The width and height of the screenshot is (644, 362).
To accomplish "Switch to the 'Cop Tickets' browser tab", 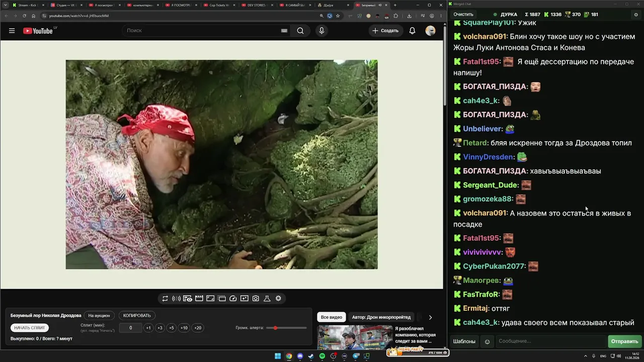I will point(219,5).
